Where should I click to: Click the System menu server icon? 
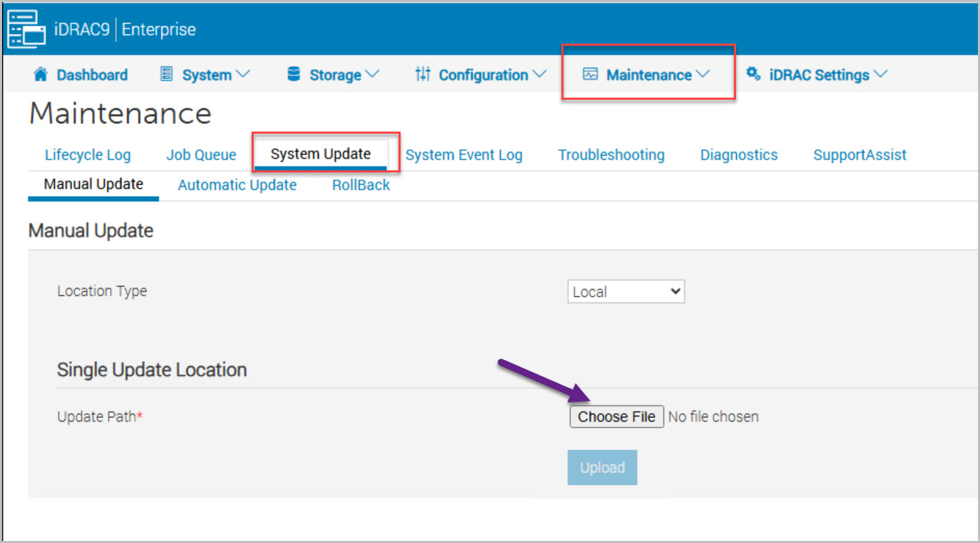pyautogui.click(x=166, y=75)
